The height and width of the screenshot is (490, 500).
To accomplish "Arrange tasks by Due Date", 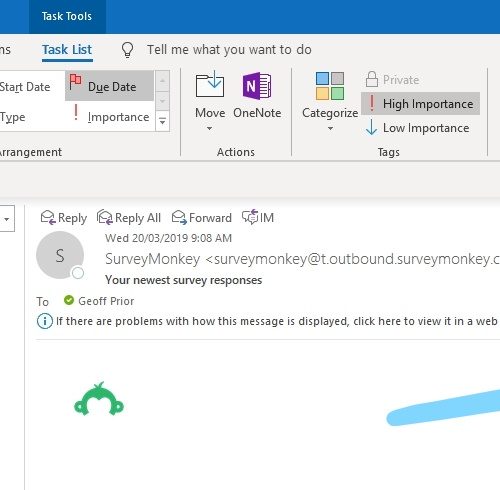I will tap(110, 86).
